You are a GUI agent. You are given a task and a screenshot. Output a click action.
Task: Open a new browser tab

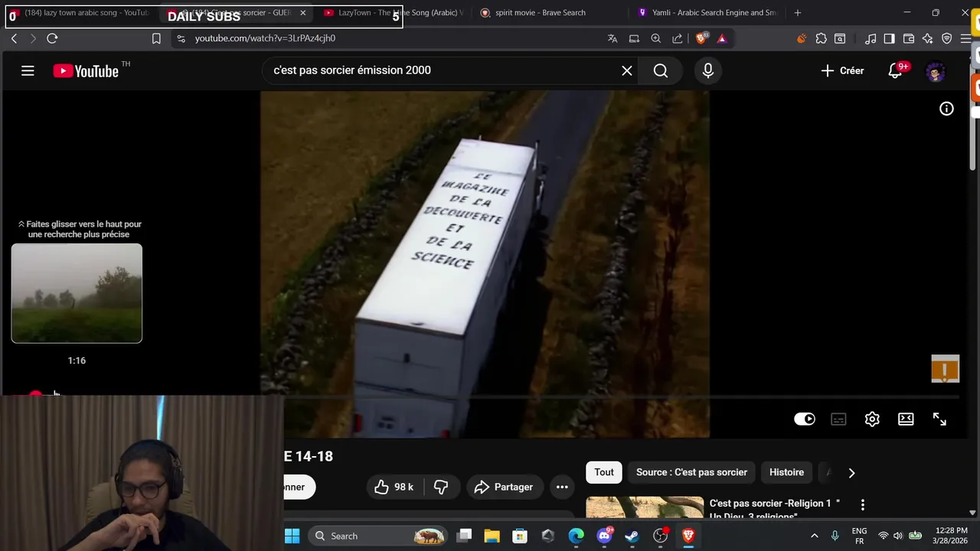coord(798,13)
